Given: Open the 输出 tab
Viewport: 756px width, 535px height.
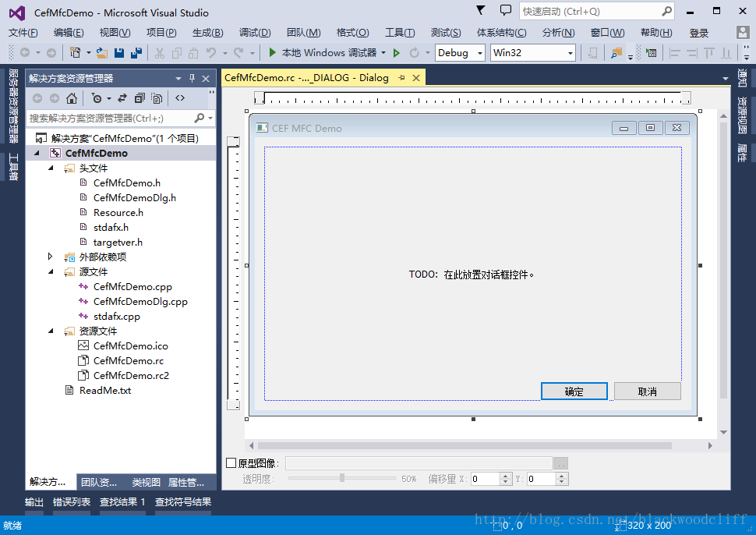Looking at the screenshot, I should click(34, 501).
